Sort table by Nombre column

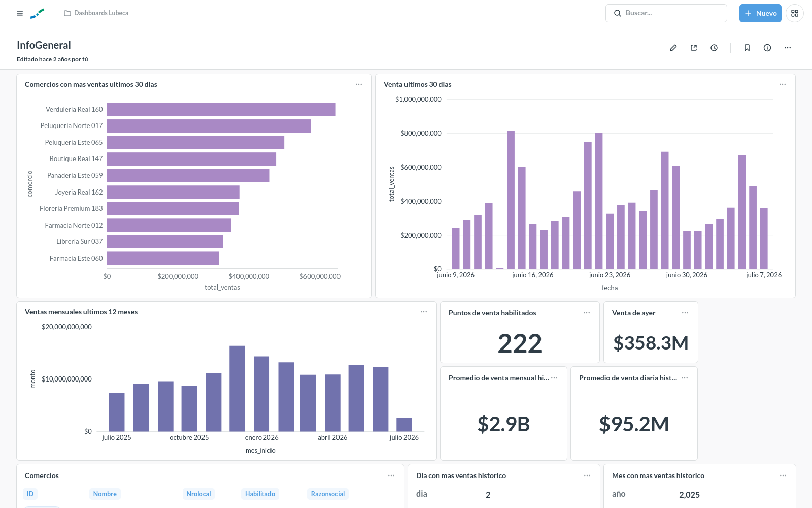pos(105,494)
